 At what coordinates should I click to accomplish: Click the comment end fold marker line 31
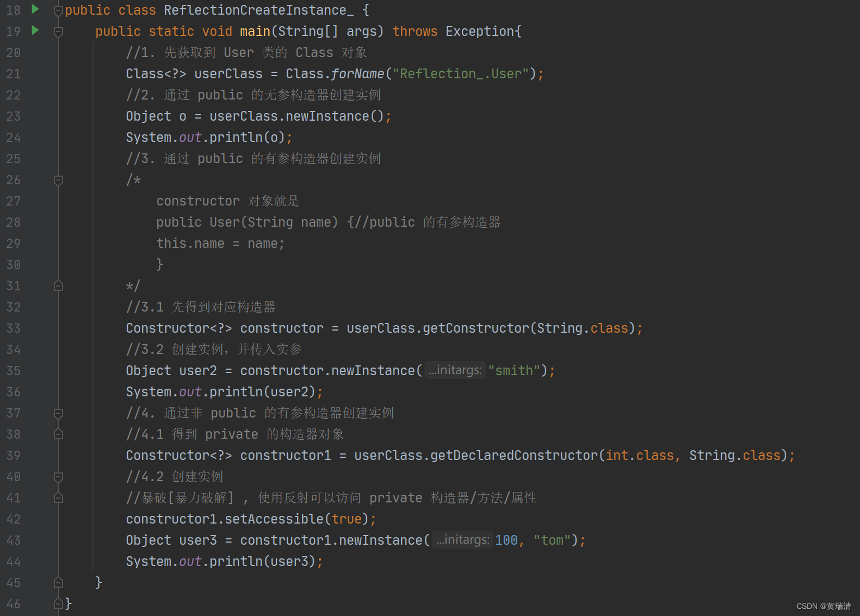click(x=58, y=286)
